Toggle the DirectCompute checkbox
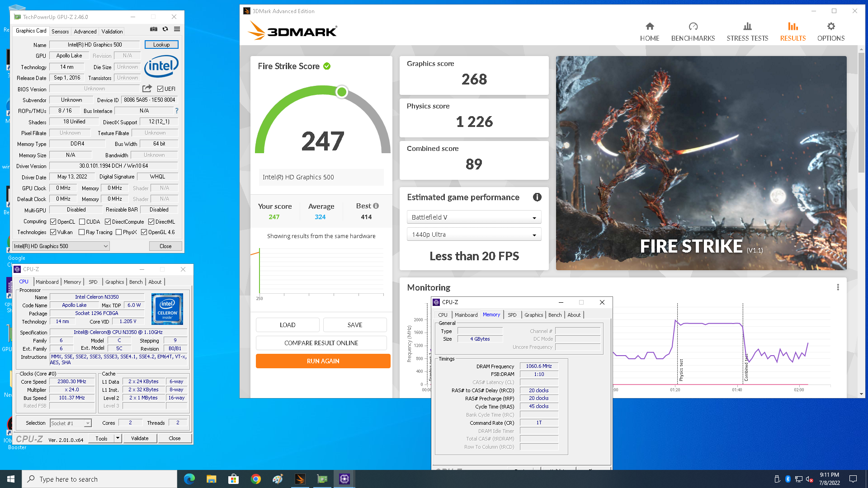The height and width of the screenshot is (488, 868). pyautogui.click(x=108, y=222)
